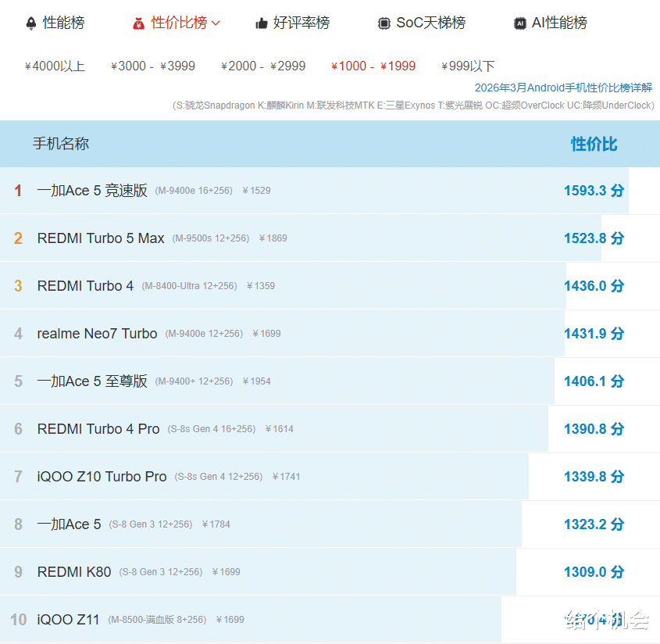Image resolution: width=660 pixels, height=644 pixels.
Task: Click the 1390.8 分 score
Action: tap(594, 429)
